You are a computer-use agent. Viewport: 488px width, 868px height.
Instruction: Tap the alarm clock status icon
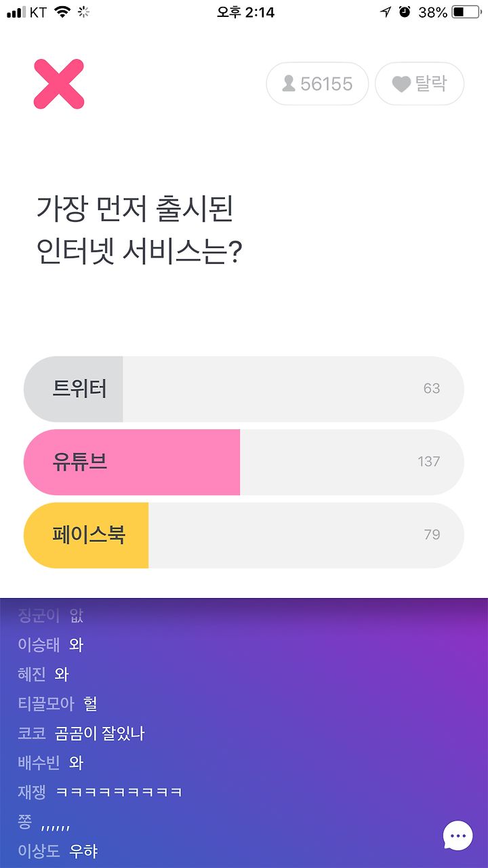405,12
